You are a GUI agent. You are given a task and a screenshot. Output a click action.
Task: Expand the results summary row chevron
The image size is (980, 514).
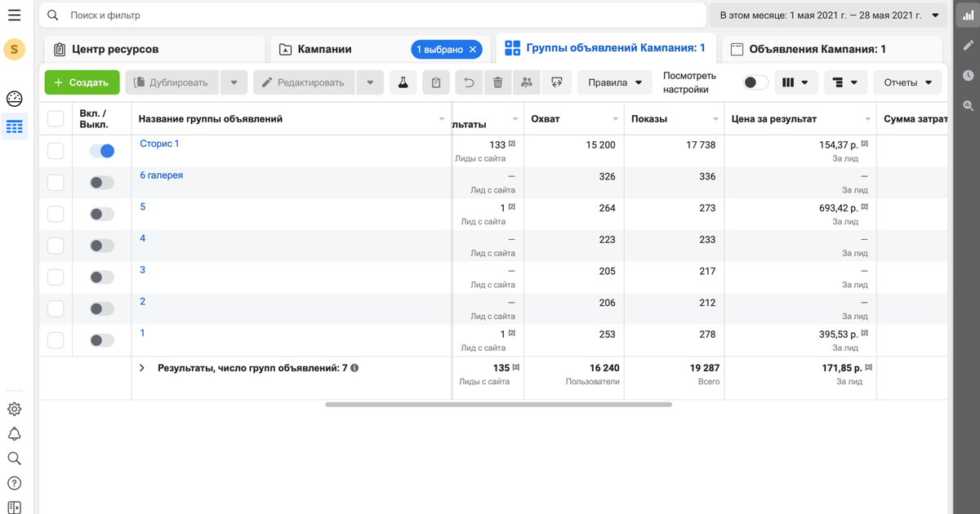[142, 368]
